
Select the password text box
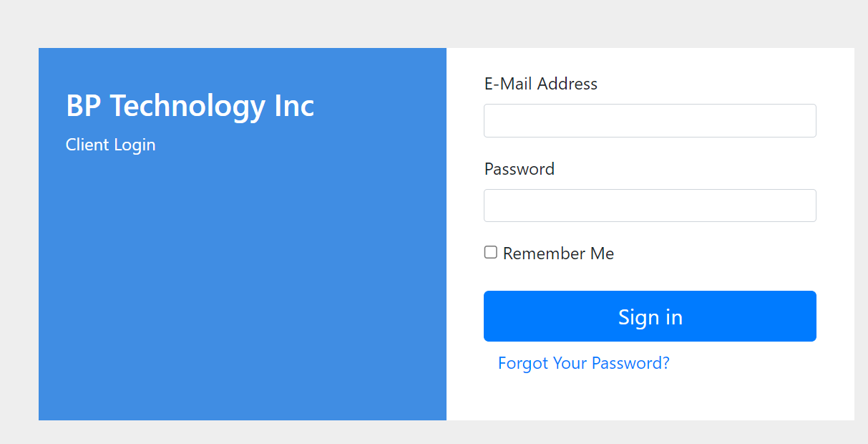pos(650,206)
